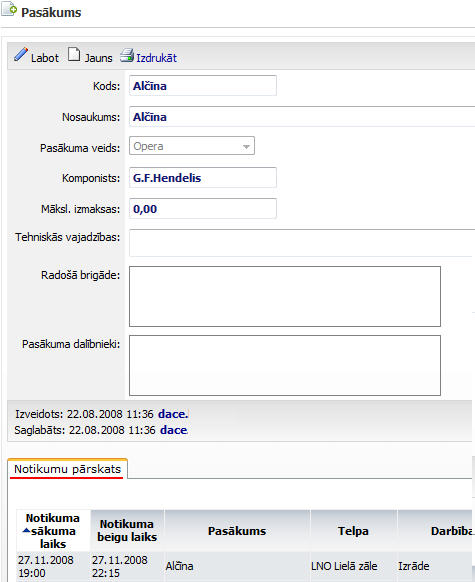Screen dimensions: 475x582
Task: Click the Kods input field
Action: click(x=203, y=85)
